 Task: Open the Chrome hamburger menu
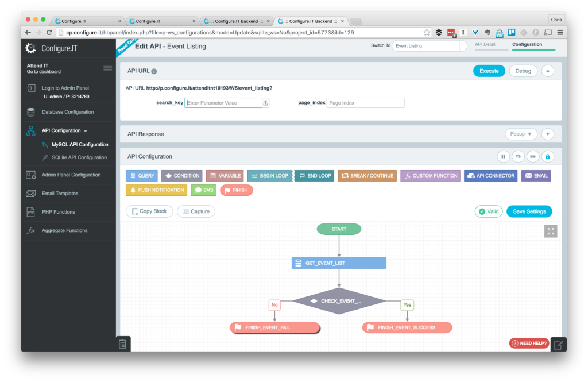click(560, 33)
